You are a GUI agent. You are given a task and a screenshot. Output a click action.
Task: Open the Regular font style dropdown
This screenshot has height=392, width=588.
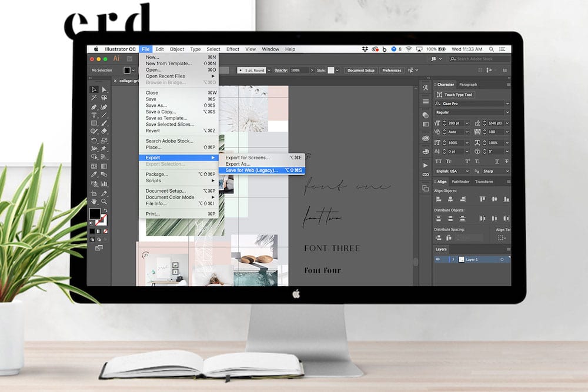[507, 112]
